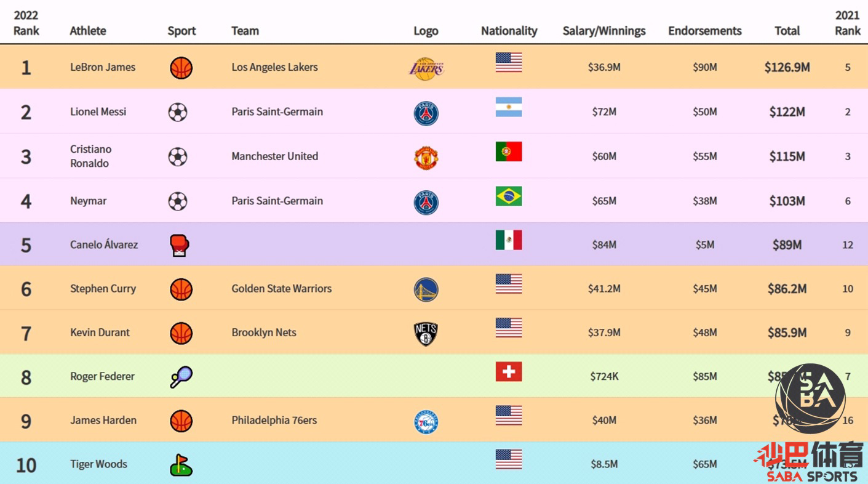Screen dimensions: 868x484
Task: Click the Golden State Warriors logo
Action: (426, 289)
